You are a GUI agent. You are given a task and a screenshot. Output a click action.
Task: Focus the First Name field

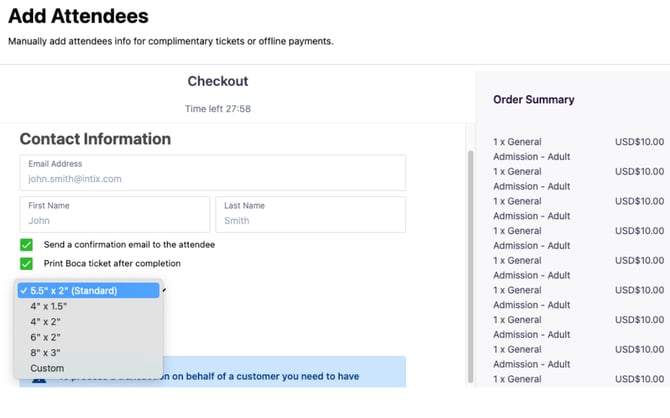(115, 215)
